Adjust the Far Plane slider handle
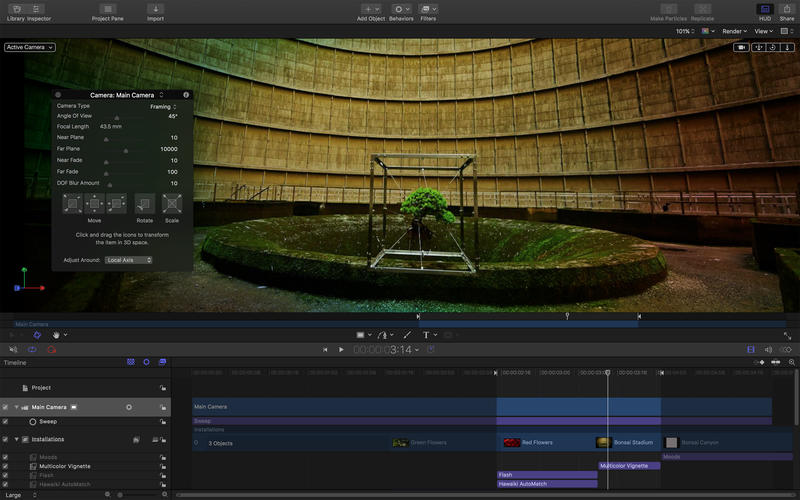The width and height of the screenshot is (800, 500). tap(126, 151)
